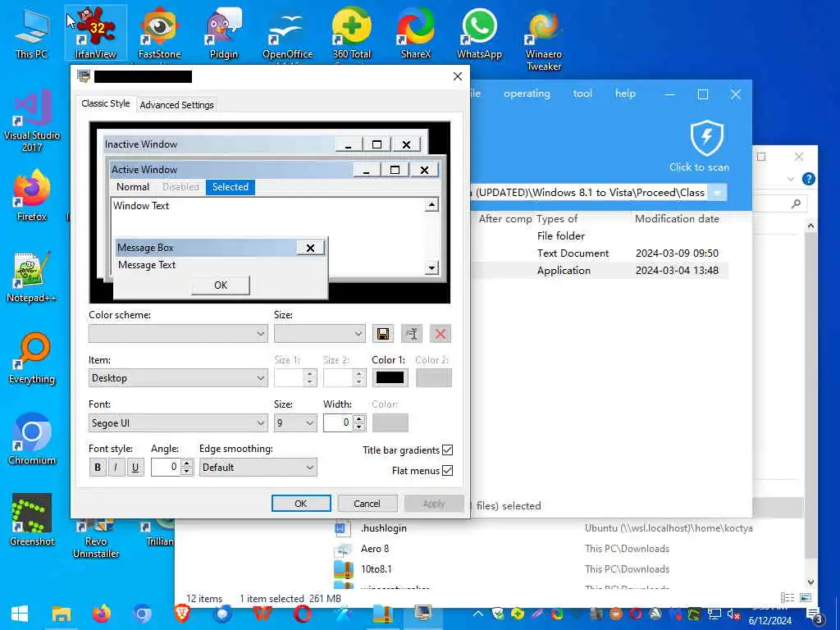Click the search magnifier in Explorer window

(796, 203)
